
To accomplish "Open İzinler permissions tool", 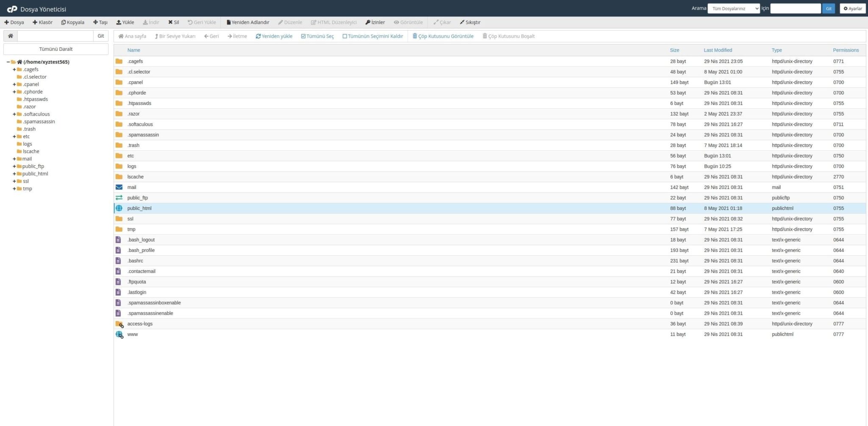I will pyautogui.click(x=375, y=22).
